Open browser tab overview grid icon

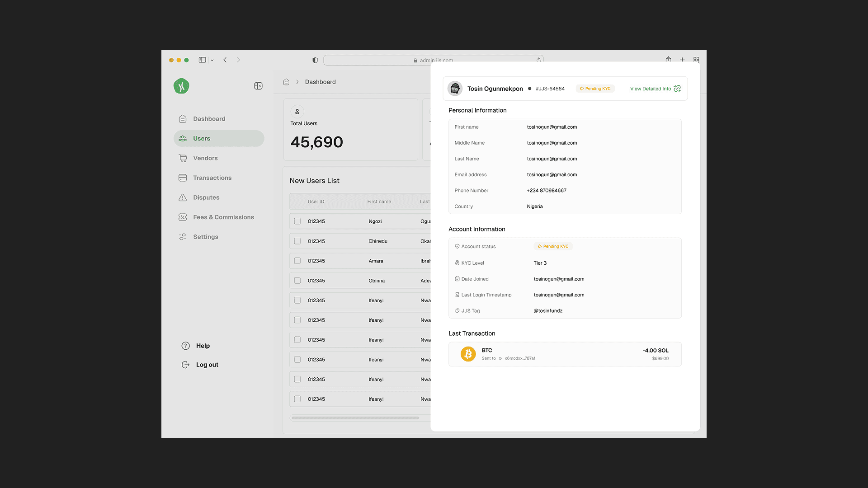pos(696,60)
